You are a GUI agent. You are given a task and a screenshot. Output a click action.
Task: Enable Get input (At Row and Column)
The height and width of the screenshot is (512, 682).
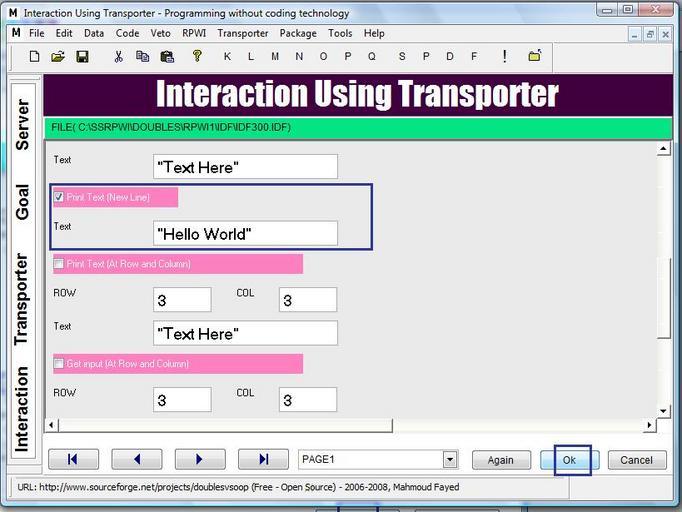59,364
